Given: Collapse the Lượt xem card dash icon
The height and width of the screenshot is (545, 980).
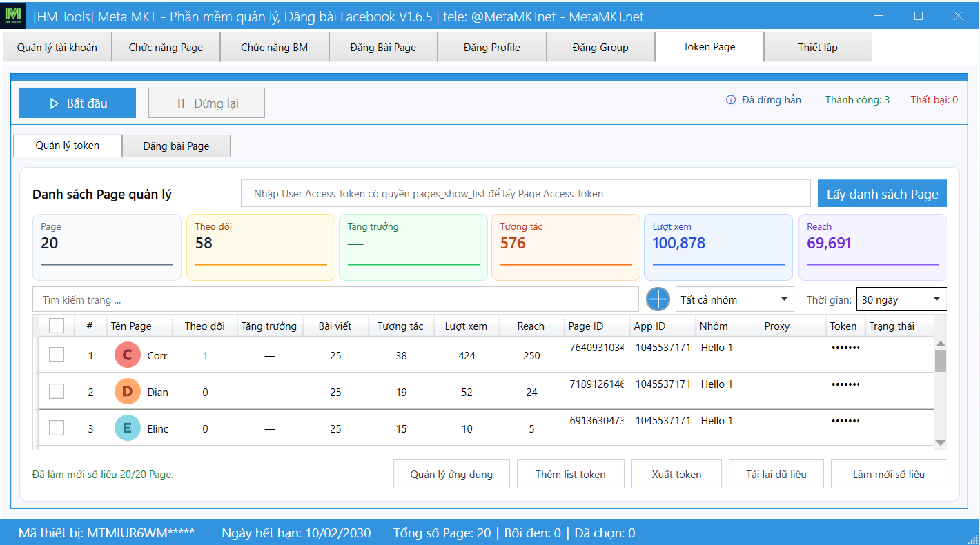Looking at the screenshot, I should pos(780,226).
